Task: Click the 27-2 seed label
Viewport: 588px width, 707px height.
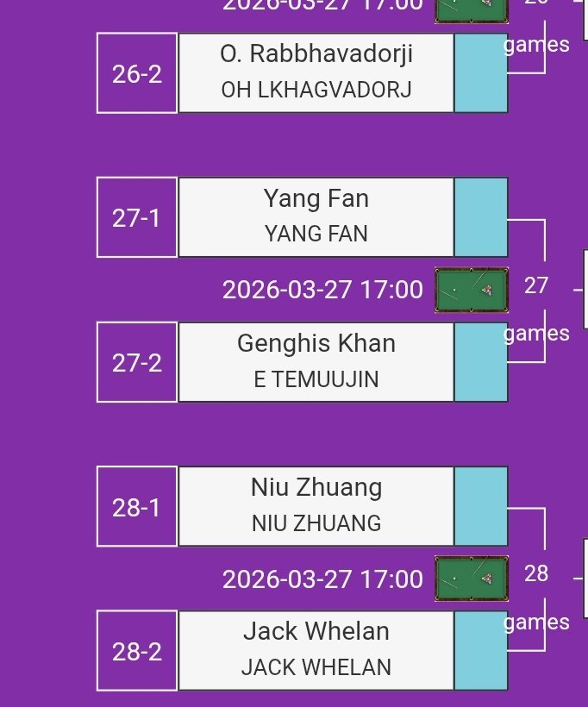Action: click(137, 362)
